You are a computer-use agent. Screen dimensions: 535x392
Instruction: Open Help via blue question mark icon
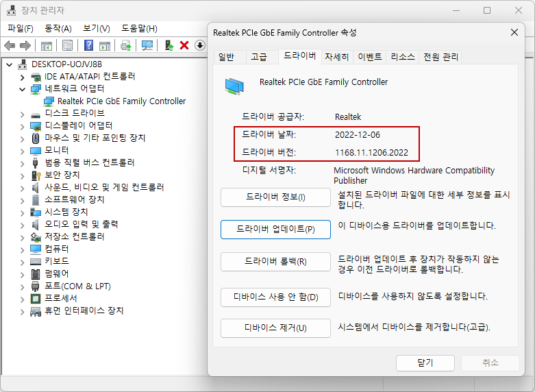89,45
